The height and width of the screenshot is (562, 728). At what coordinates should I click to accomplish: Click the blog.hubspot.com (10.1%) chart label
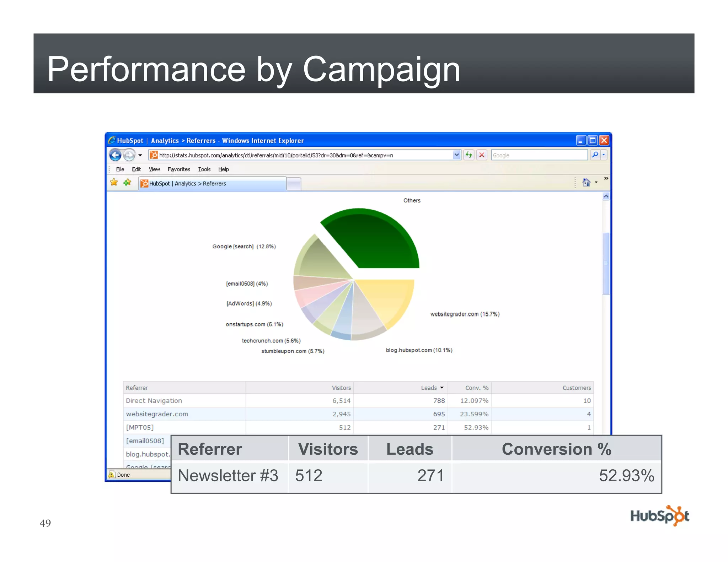(419, 350)
